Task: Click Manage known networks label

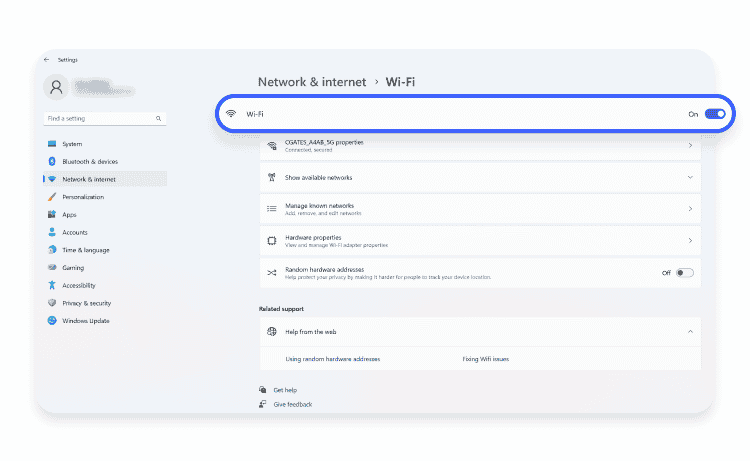Action: 320,206
